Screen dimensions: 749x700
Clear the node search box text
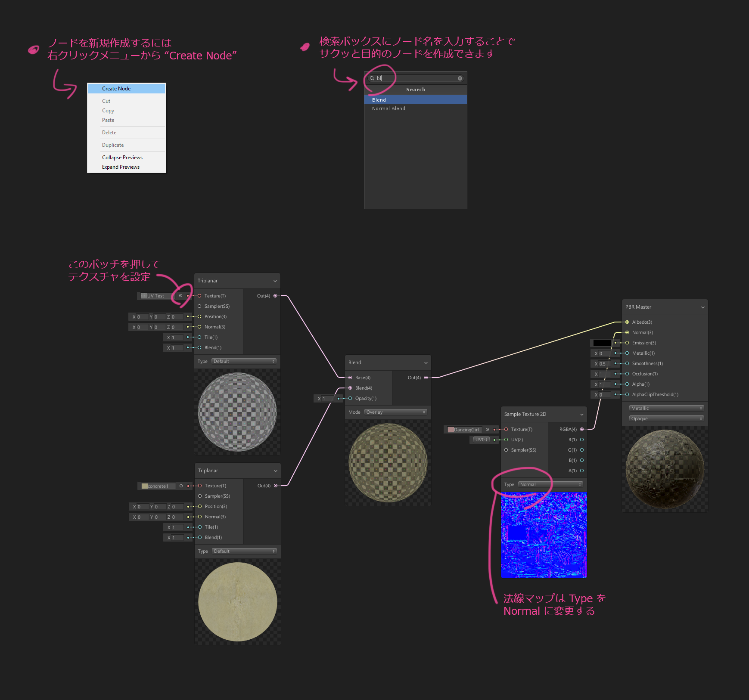[460, 78]
